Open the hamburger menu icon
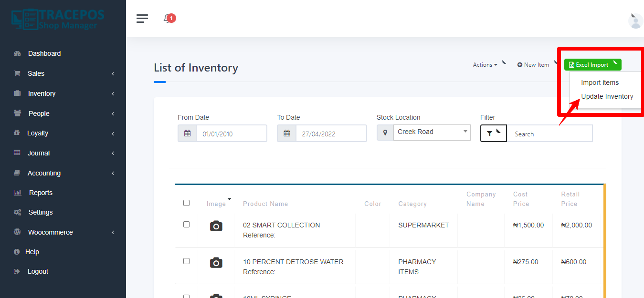 [142, 18]
